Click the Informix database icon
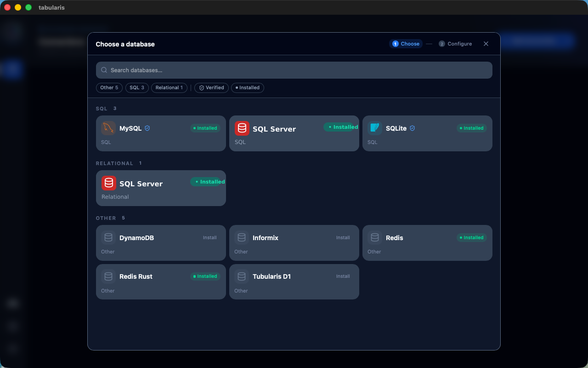The width and height of the screenshot is (588, 368). (242, 238)
